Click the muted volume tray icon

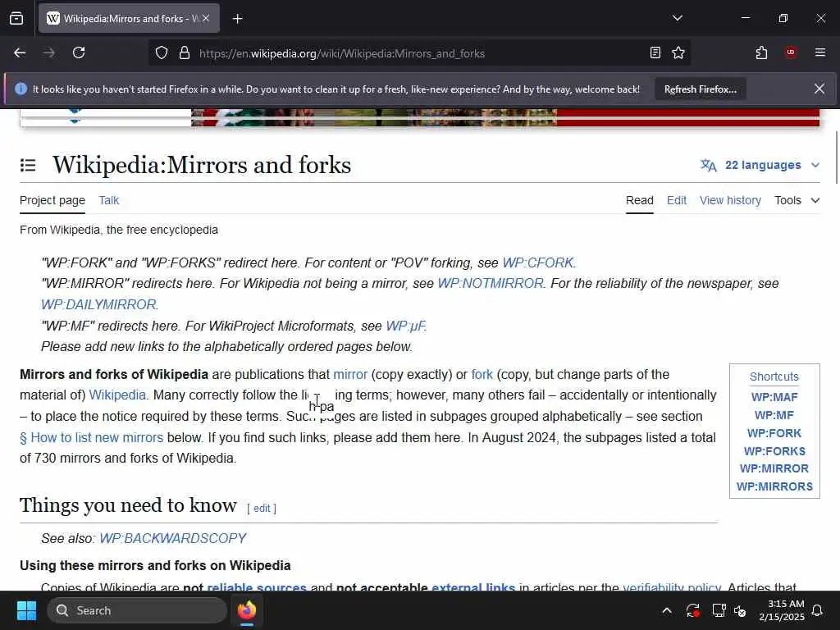click(x=741, y=610)
